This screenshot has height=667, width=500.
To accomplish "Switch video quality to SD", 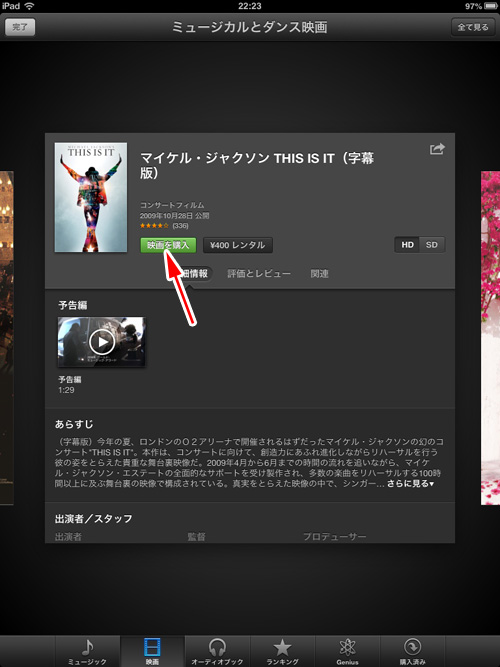I will pos(432,245).
